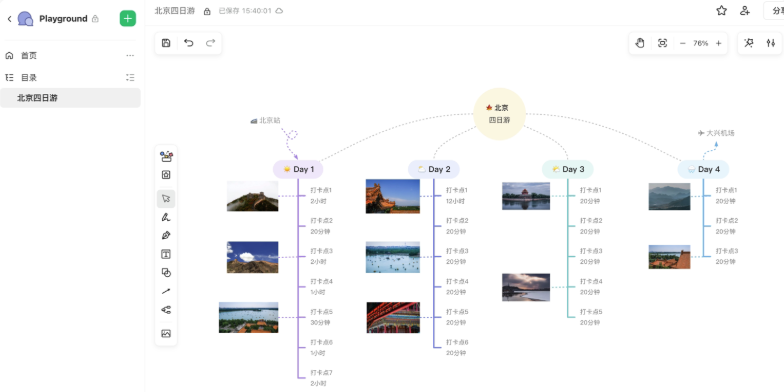Click the 分享 share button

coord(774,10)
